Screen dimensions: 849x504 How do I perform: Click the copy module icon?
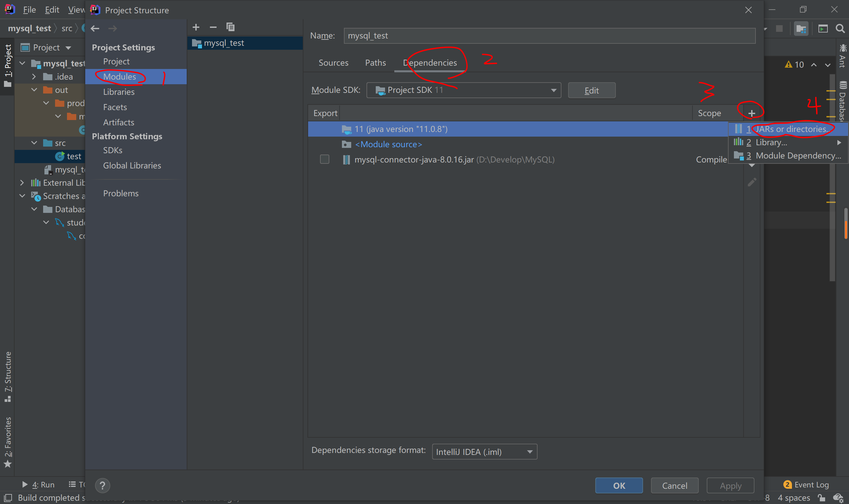click(230, 27)
